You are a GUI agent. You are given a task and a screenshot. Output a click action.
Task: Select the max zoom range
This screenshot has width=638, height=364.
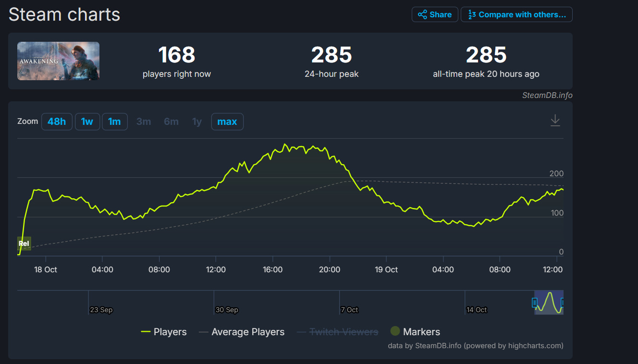227,121
